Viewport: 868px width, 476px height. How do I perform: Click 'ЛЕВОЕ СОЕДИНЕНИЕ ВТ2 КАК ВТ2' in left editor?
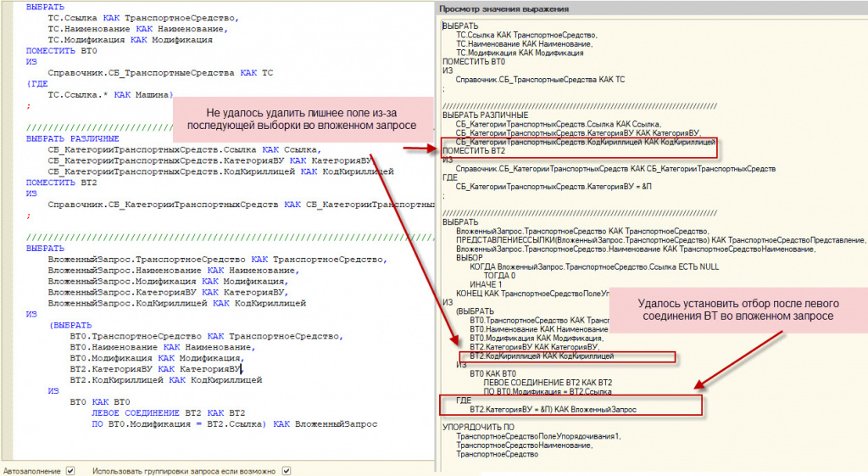click(x=169, y=413)
